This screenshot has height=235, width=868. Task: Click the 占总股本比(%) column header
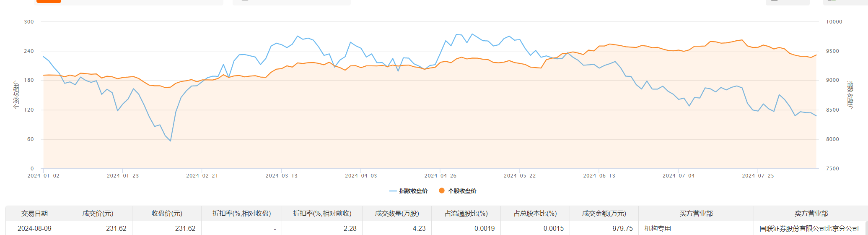coord(535,214)
